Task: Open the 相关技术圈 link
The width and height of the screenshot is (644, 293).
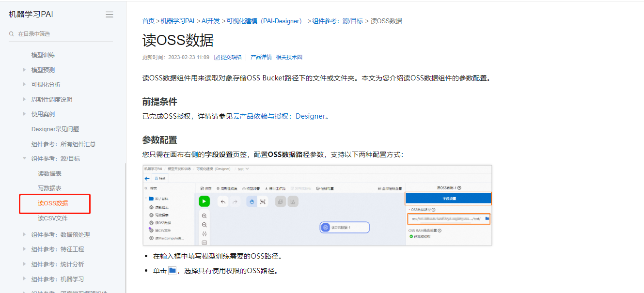Action: (289, 57)
